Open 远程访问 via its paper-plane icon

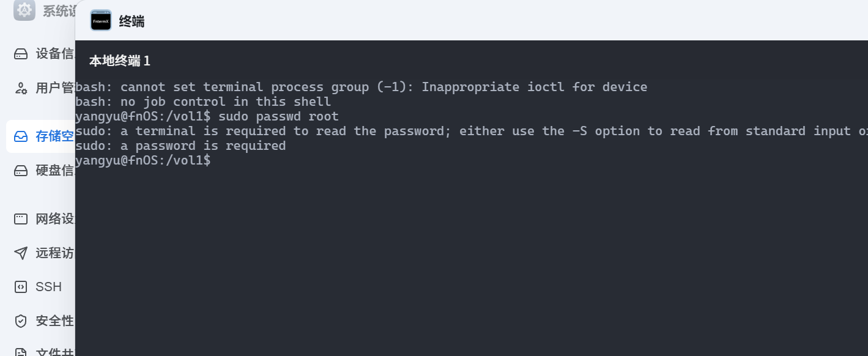pyautogui.click(x=20, y=253)
